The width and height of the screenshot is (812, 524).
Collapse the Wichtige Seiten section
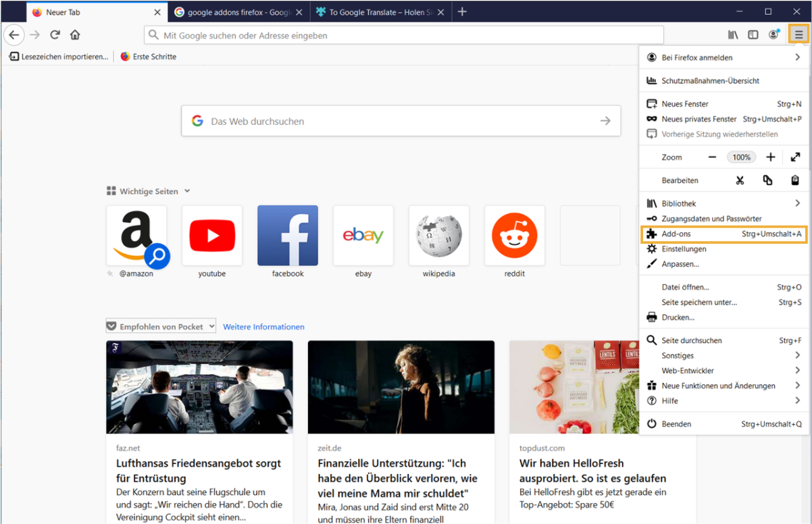[187, 192]
